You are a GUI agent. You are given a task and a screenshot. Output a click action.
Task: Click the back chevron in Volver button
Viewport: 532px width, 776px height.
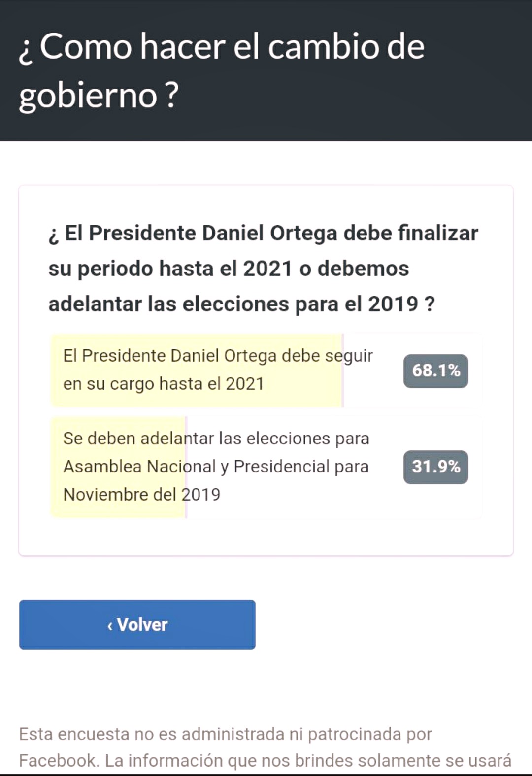[x=110, y=625]
